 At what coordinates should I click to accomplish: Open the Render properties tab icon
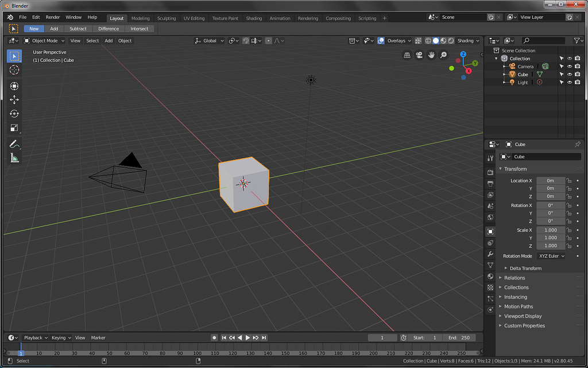pyautogui.click(x=490, y=172)
